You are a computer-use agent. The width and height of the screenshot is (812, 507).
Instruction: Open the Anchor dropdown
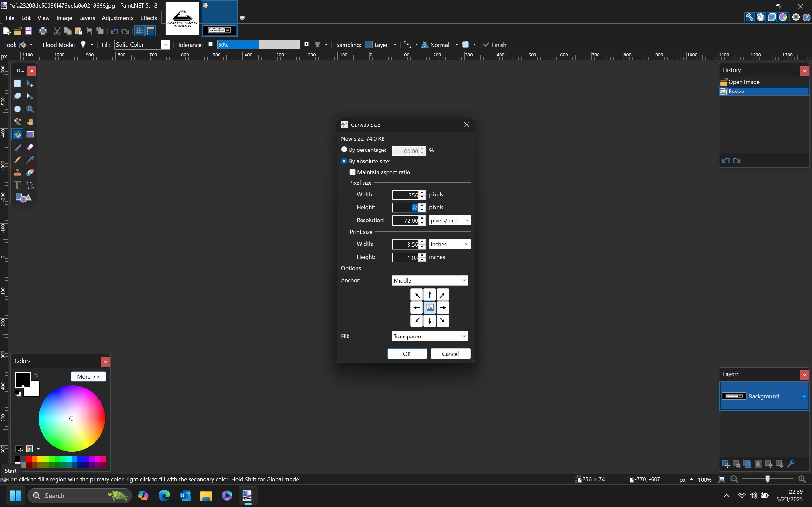429,280
